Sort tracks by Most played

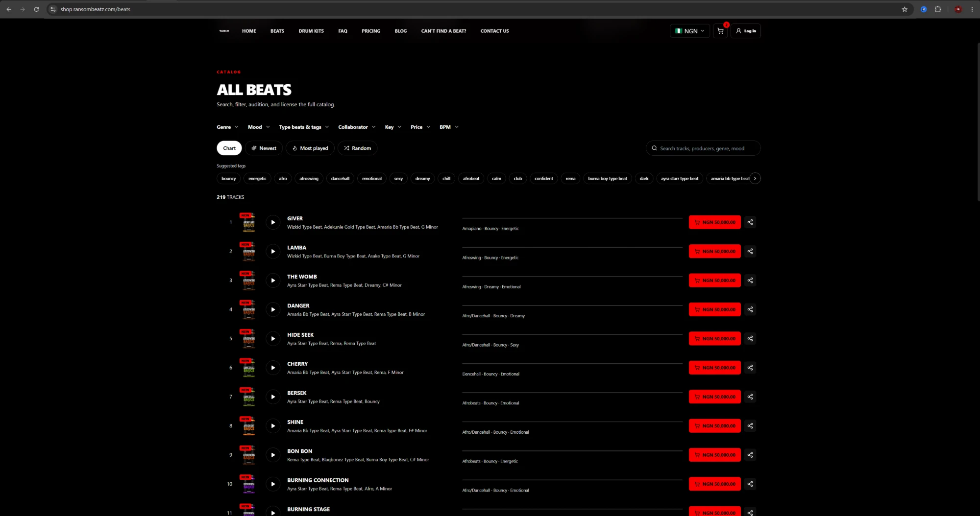[x=310, y=148]
